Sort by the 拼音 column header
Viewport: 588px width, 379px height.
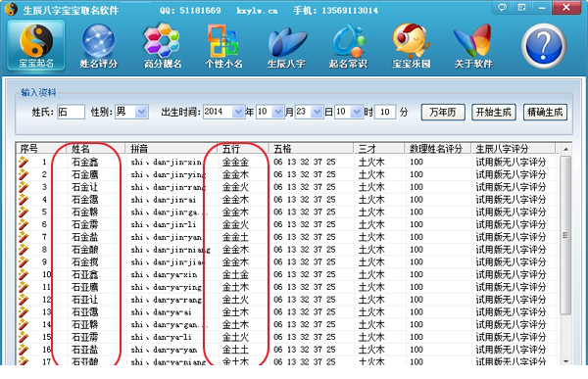pos(171,149)
